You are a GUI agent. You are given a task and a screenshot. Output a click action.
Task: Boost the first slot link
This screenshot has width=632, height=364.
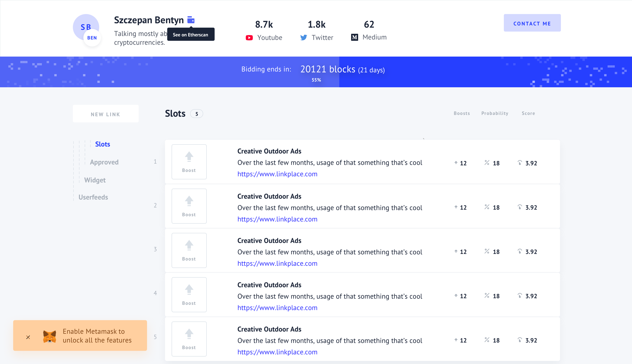point(189,162)
